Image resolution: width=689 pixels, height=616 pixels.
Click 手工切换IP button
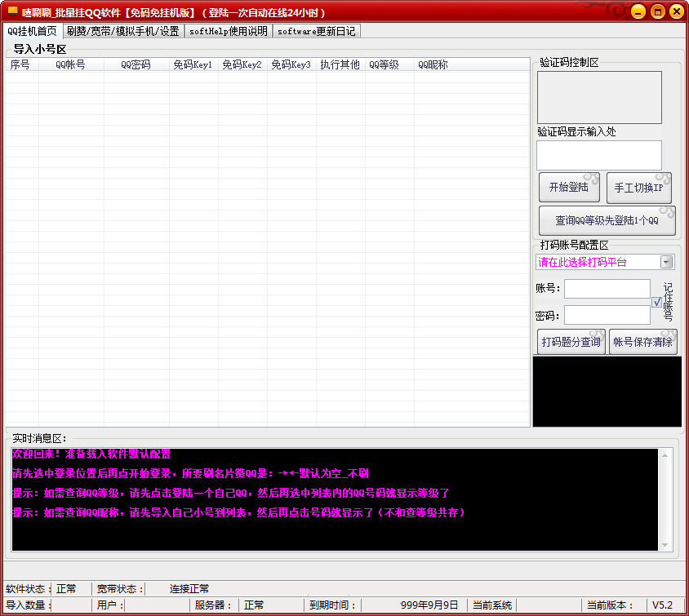638,188
